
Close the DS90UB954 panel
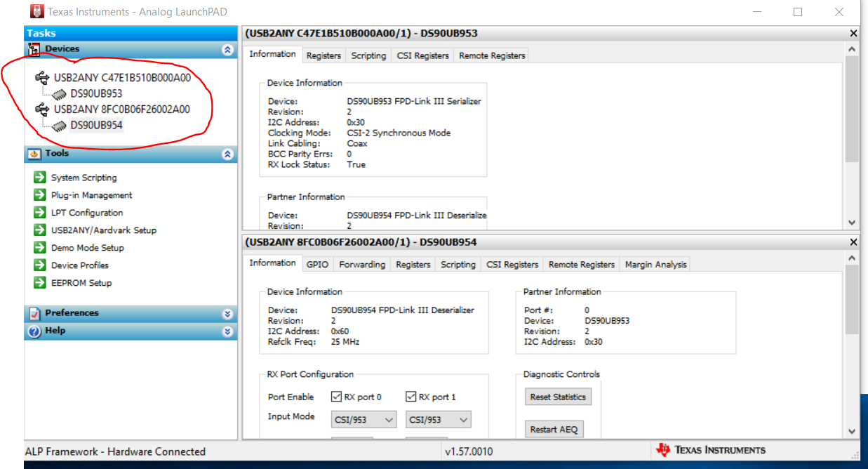pos(853,242)
